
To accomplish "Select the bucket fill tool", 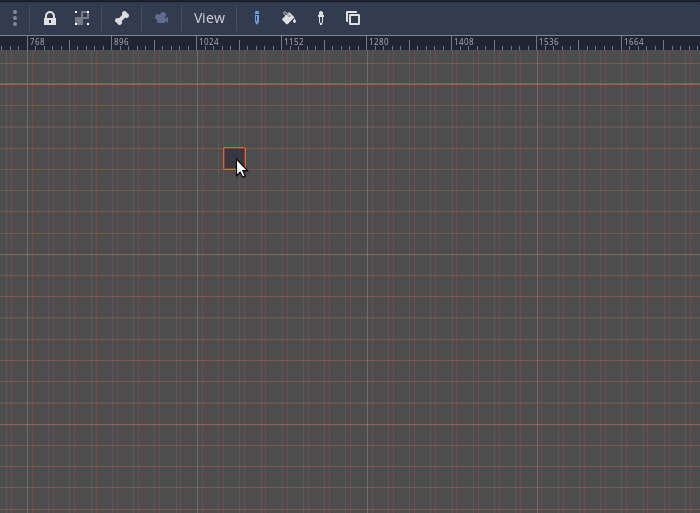I will click(289, 18).
